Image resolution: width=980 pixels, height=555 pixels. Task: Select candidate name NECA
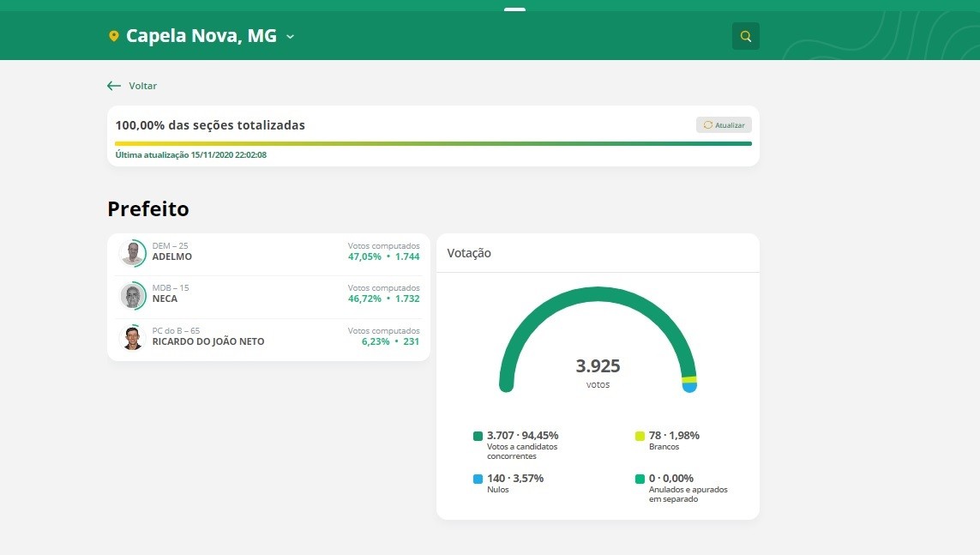coord(165,299)
